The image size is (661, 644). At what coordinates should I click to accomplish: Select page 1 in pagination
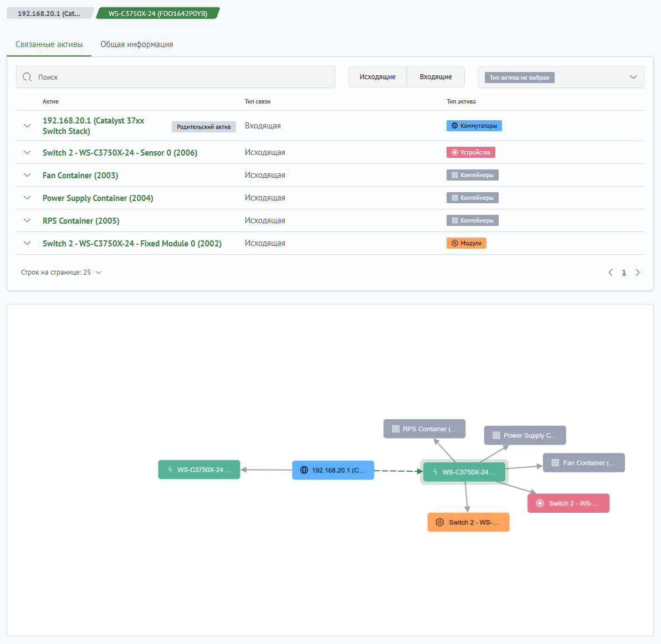(x=624, y=272)
